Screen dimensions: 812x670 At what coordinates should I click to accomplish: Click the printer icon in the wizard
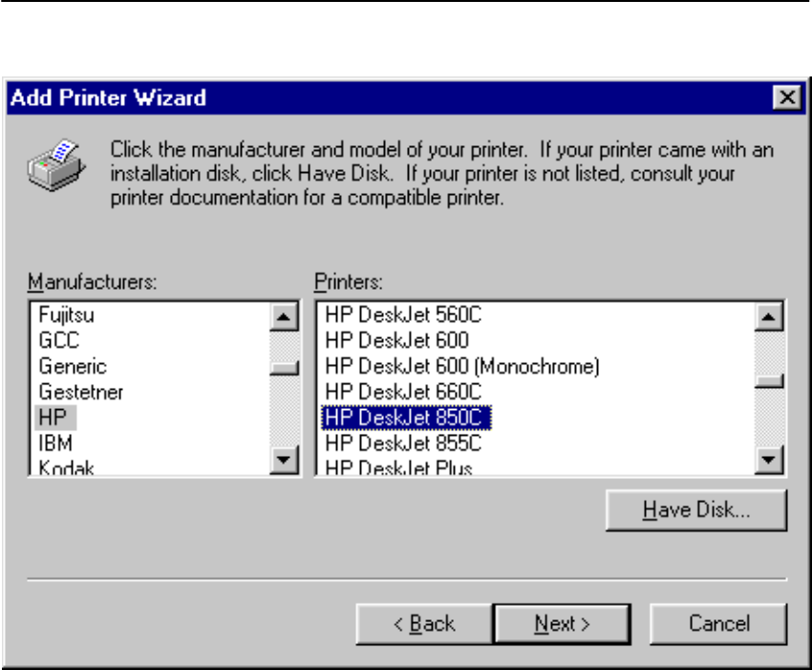(56, 164)
